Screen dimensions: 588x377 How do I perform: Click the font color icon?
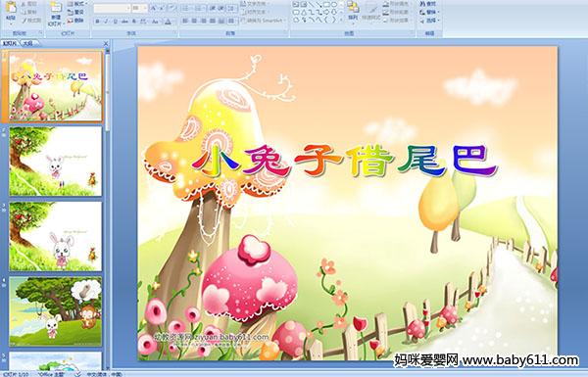(168, 22)
